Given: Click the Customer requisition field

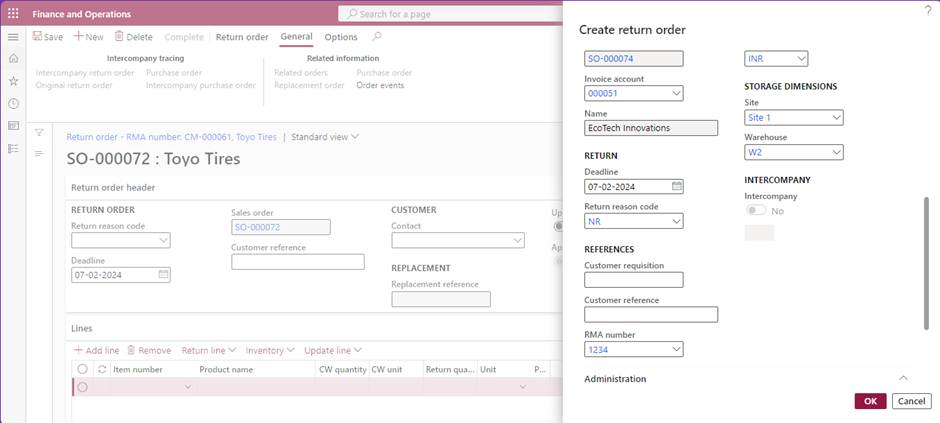Looking at the screenshot, I should (x=634, y=280).
